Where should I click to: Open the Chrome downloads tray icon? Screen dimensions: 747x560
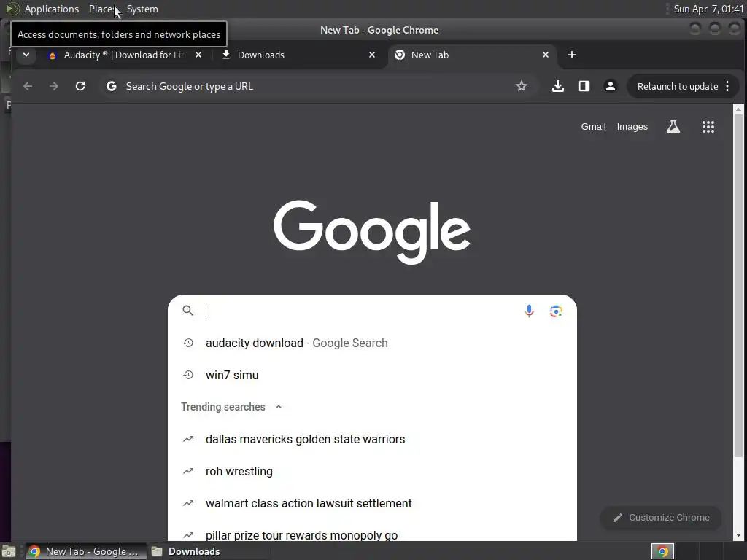tap(558, 86)
